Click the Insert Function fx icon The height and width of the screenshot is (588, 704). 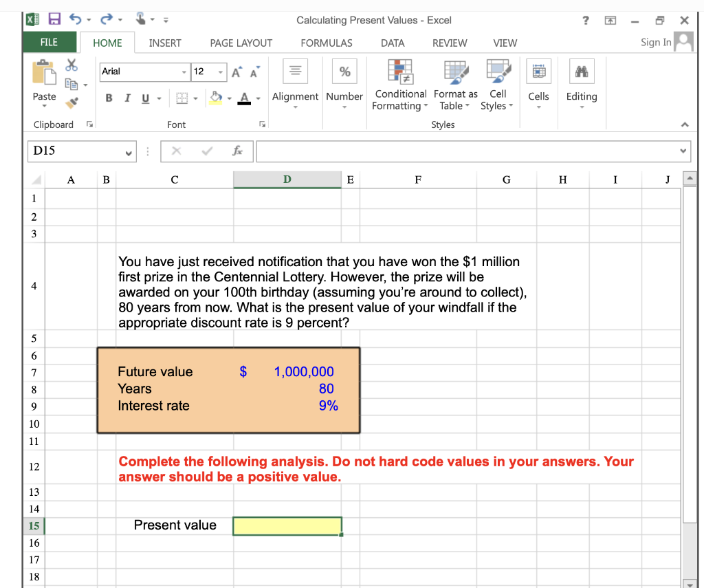237,151
